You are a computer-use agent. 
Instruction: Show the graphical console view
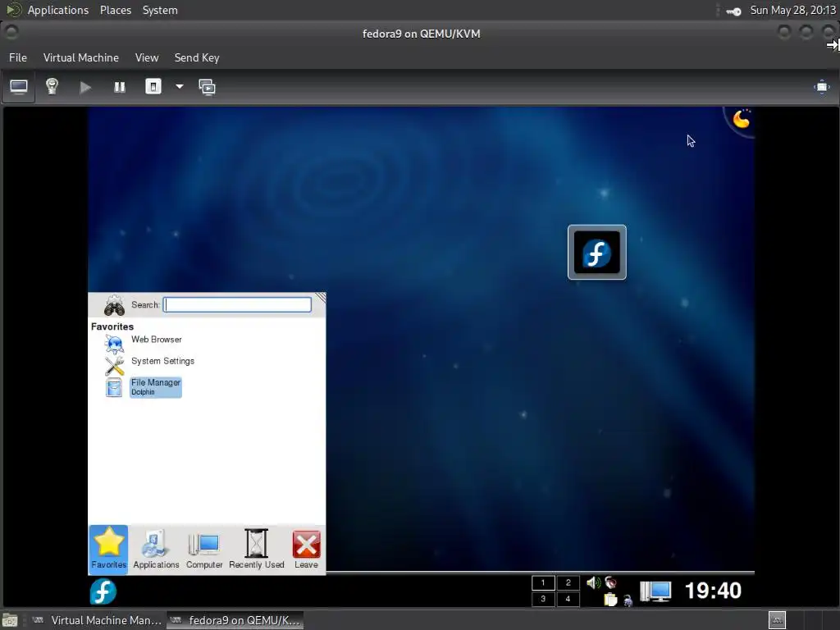(19, 87)
